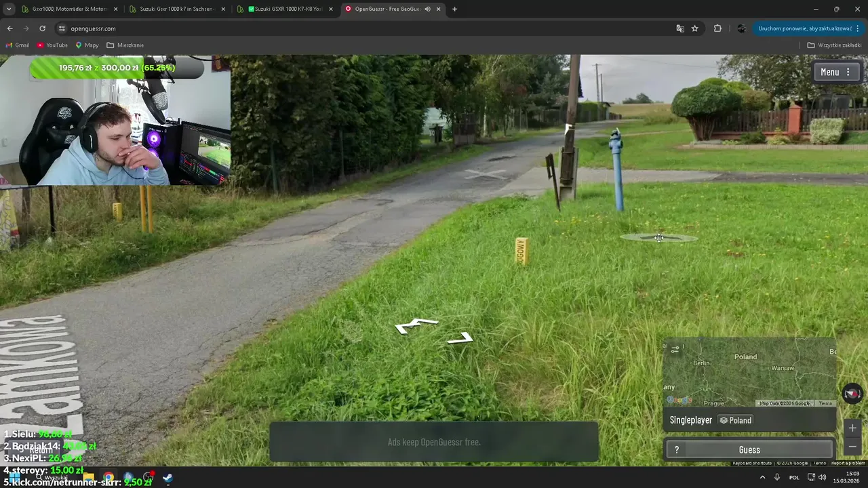This screenshot has height=488, width=868.
Task: Switch to Suzuki GSXR 1000 K7-K8 tab
Action: 285,9
